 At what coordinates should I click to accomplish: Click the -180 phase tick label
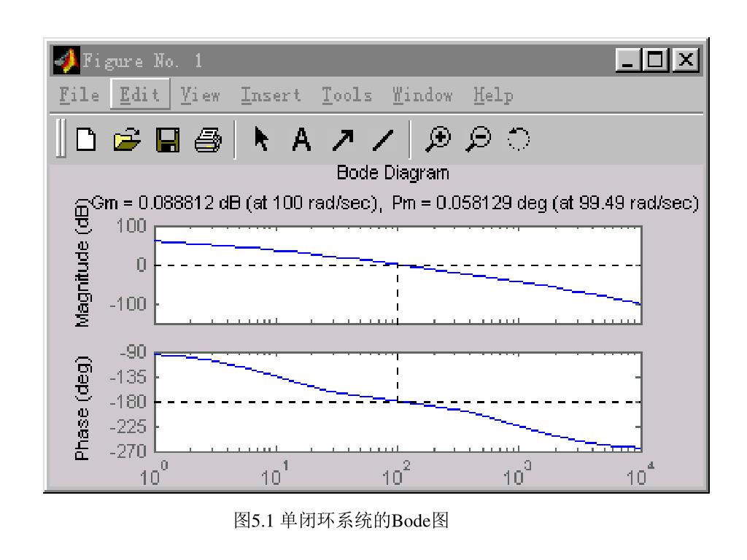coord(128,402)
